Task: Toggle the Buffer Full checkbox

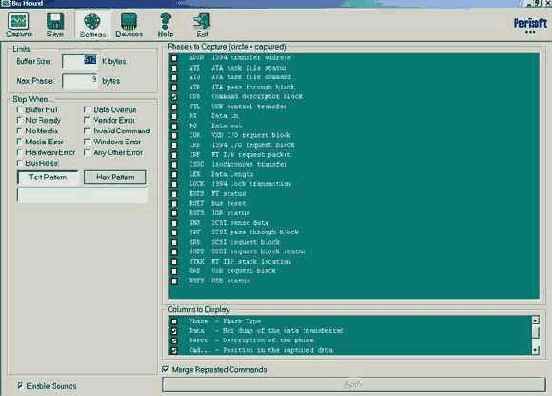Action: click(x=19, y=110)
